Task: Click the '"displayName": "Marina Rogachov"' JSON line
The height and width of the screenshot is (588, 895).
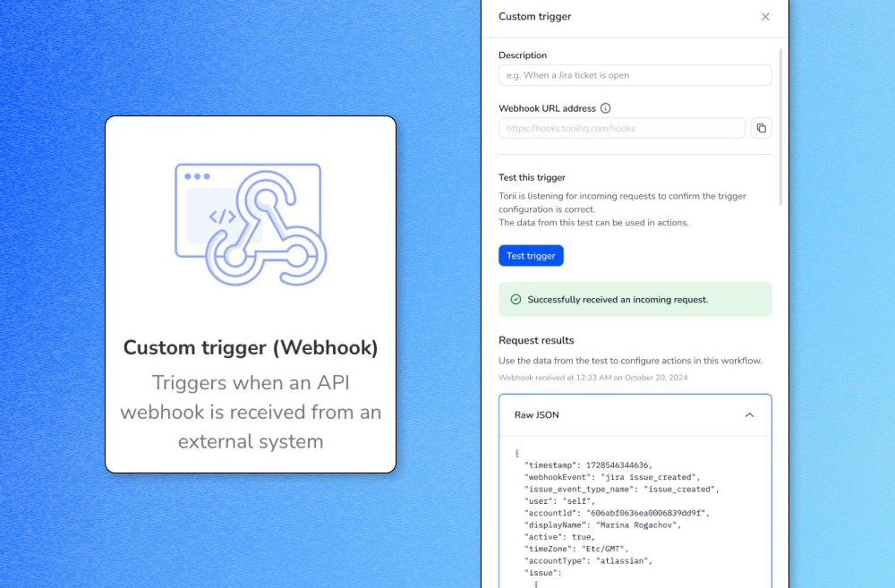Action: tap(602, 525)
